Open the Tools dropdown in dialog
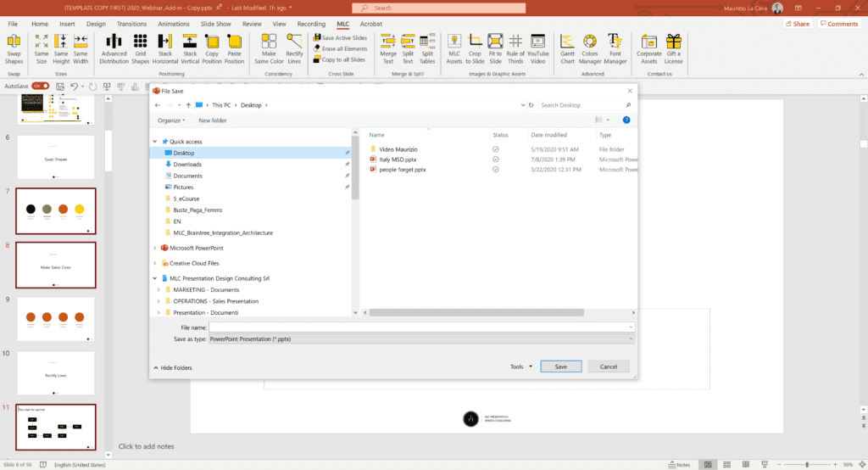 [x=520, y=366]
